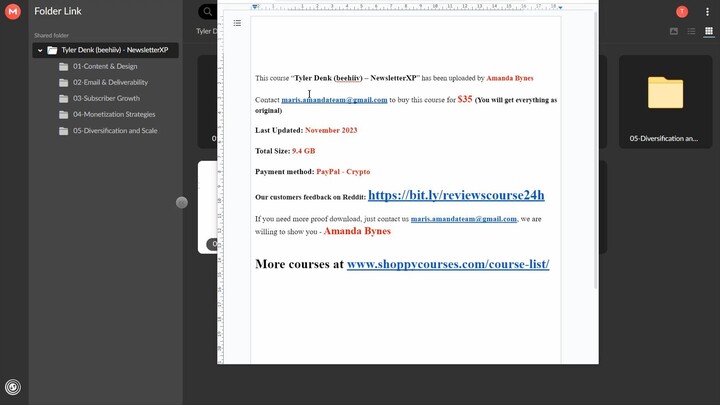This screenshot has height=405, width=720.
Task: Open the search magnifier icon
Action: [x=208, y=12]
